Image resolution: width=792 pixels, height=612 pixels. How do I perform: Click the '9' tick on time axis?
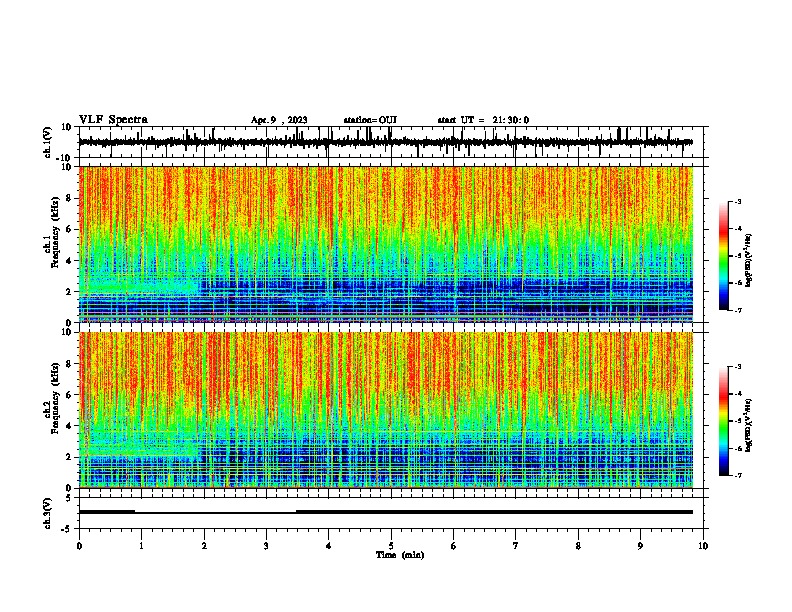[640, 546]
